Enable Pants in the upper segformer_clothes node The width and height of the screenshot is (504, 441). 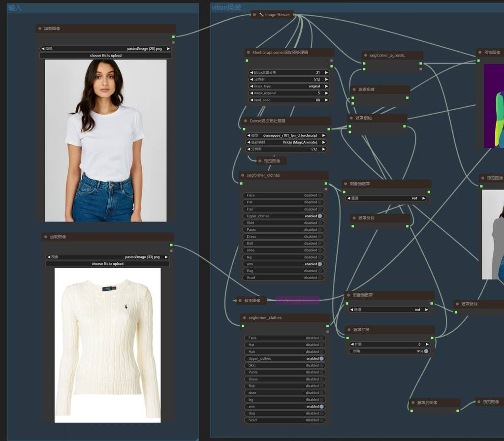click(320, 230)
